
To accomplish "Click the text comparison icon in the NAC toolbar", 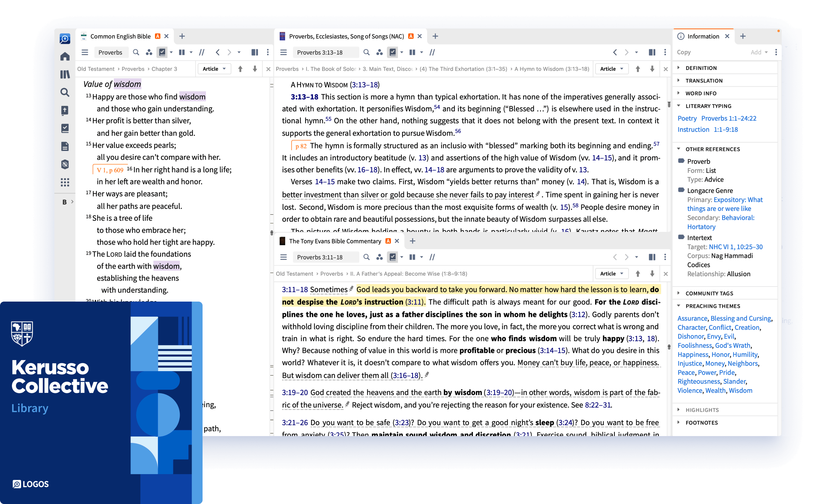I will coord(432,52).
